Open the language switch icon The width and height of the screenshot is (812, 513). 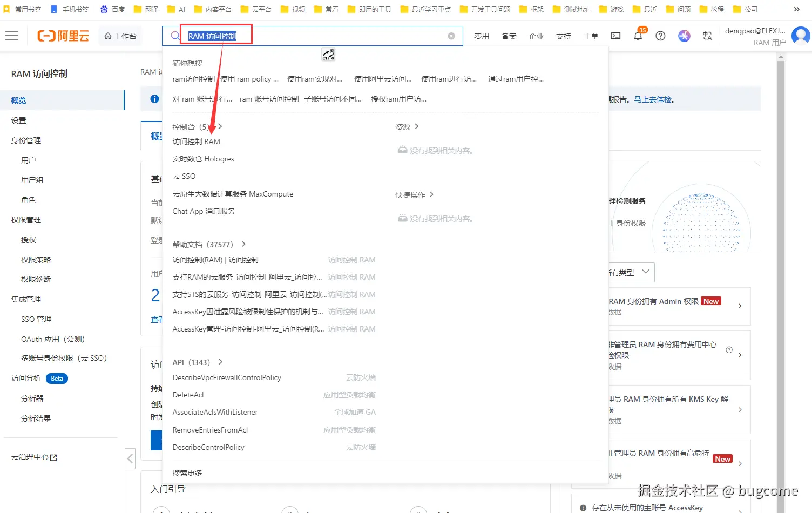point(707,36)
